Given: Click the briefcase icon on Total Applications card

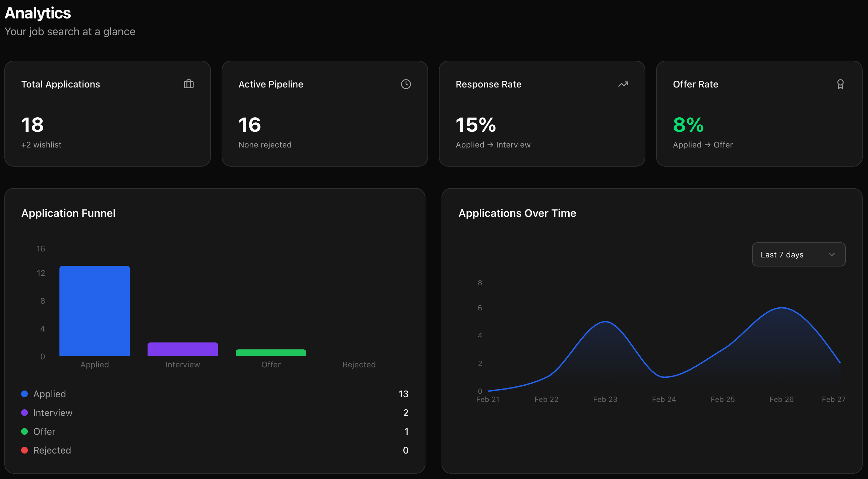Looking at the screenshot, I should coord(189,84).
